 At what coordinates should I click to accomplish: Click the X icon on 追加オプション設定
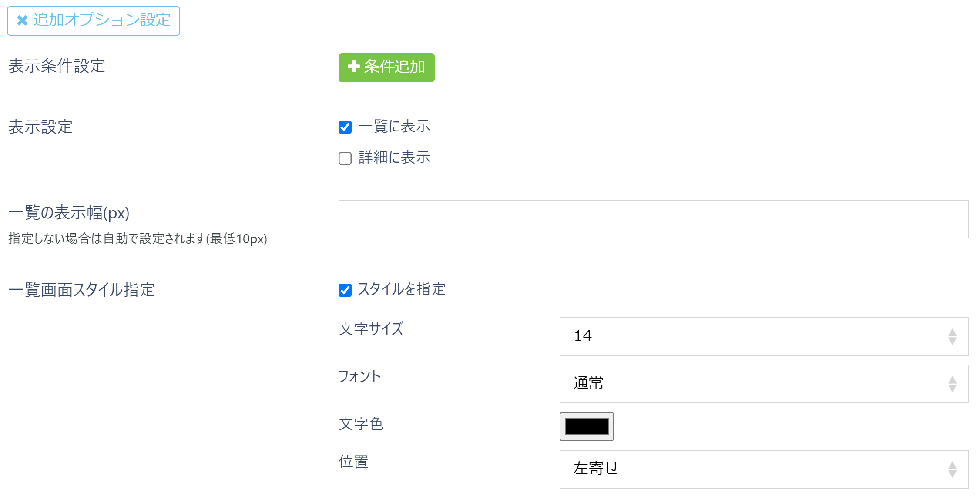point(21,20)
